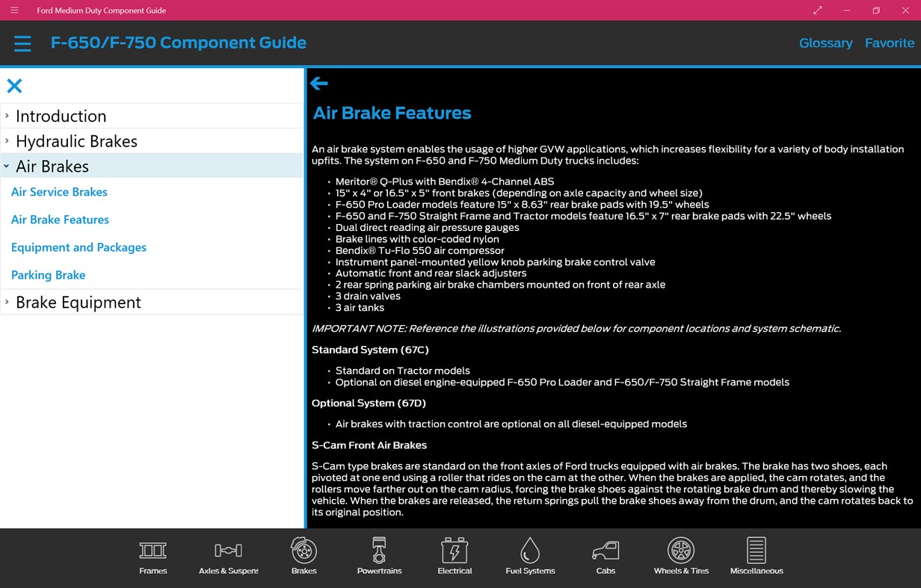View Equipment and Packages details
The height and width of the screenshot is (588, 921).
78,247
